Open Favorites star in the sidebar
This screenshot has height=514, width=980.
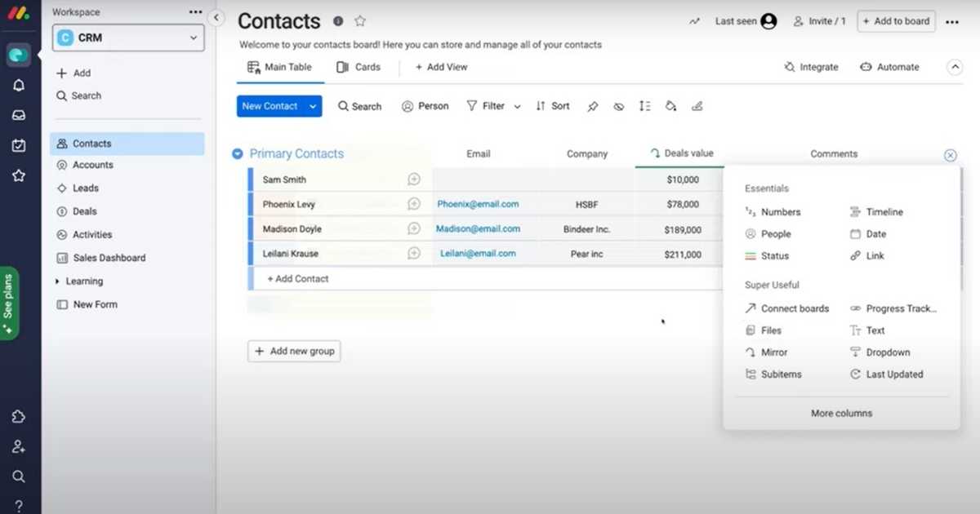pyautogui.click(x=19, y=175)
